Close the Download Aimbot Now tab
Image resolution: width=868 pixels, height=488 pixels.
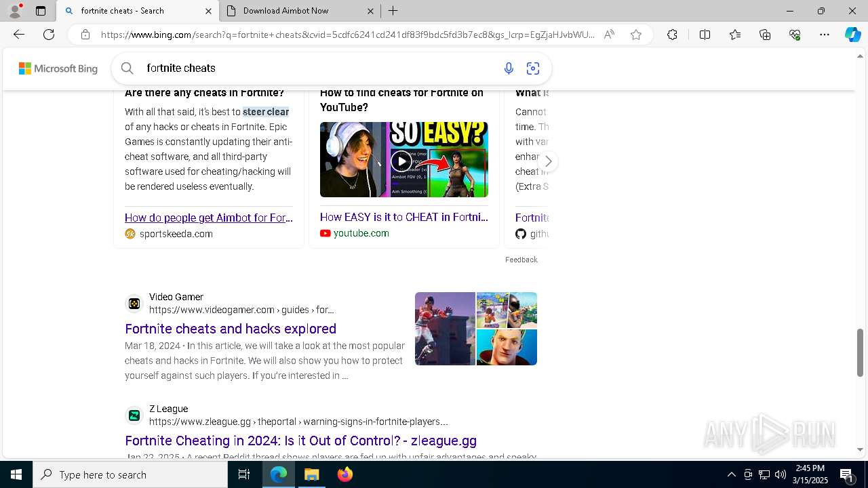coord(370,11)
